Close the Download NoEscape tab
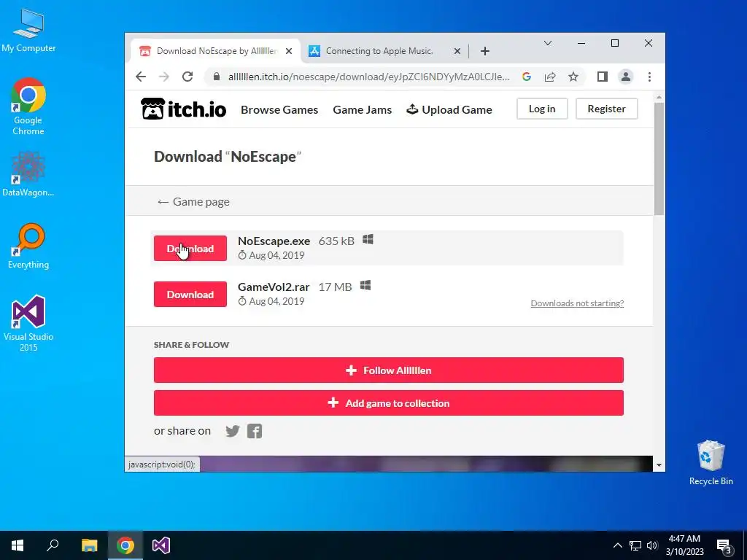The image size is (747, 560). coord(289,51)
